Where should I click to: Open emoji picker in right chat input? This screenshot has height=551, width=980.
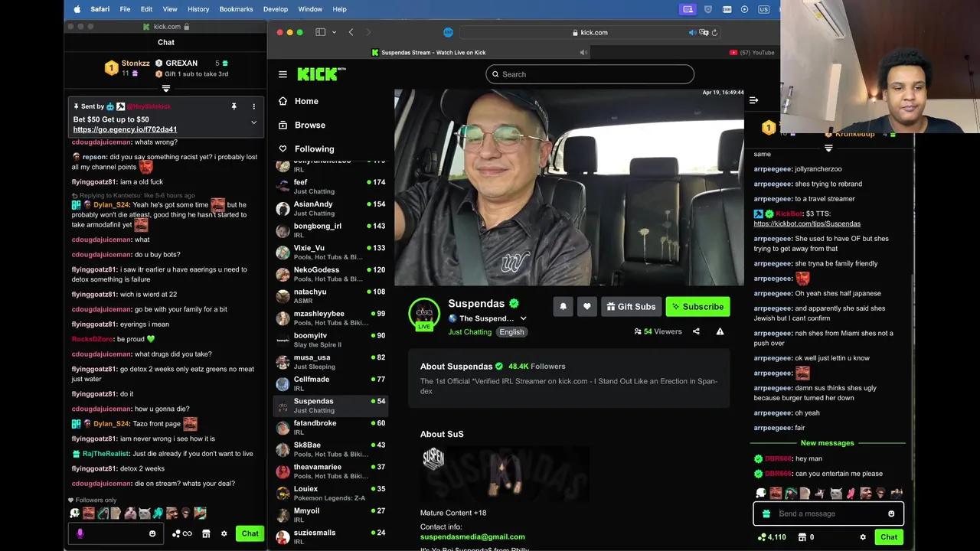[x=891, y=514]
